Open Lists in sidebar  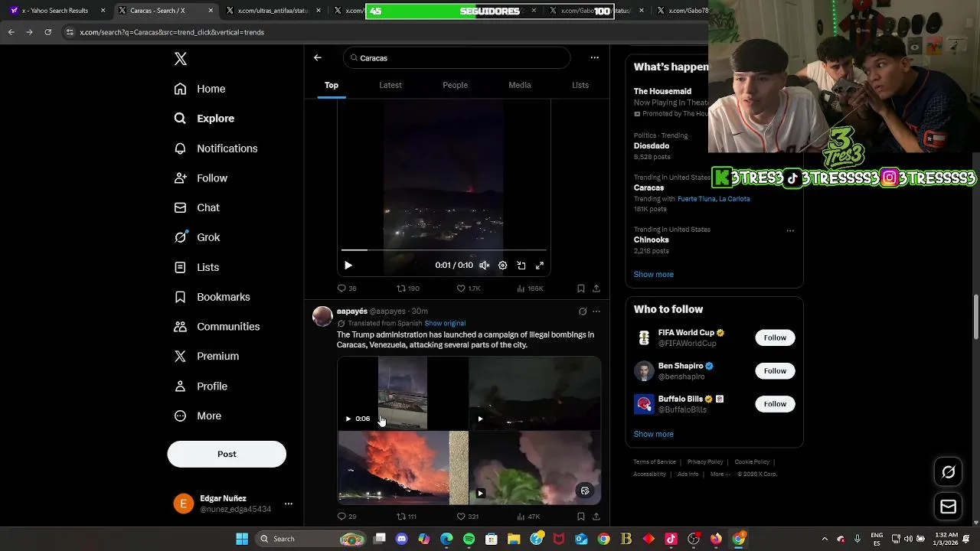coord(197,267)
